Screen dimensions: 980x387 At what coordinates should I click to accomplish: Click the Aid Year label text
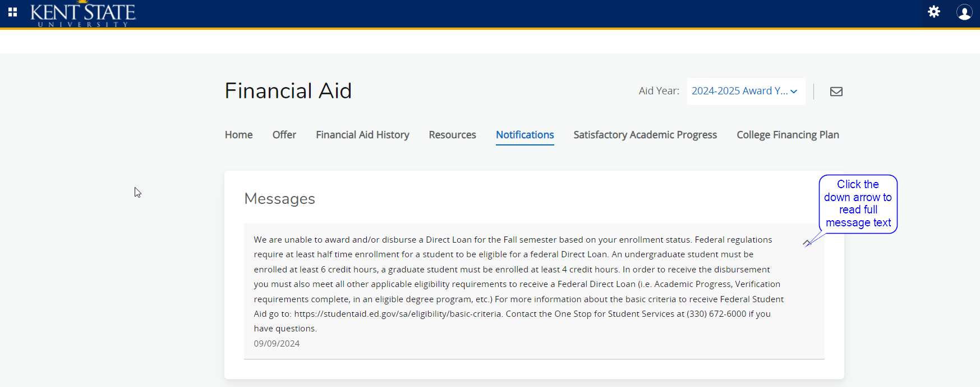click(659, 91)
